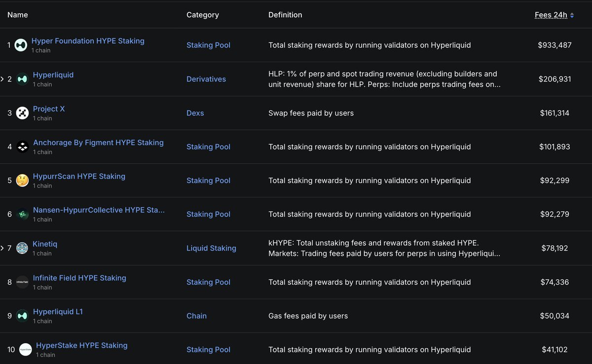Expand the Hyperliquid row chevron
This screenshot has height=364, width=592.
pyautogui.click(x=2, y=79)
